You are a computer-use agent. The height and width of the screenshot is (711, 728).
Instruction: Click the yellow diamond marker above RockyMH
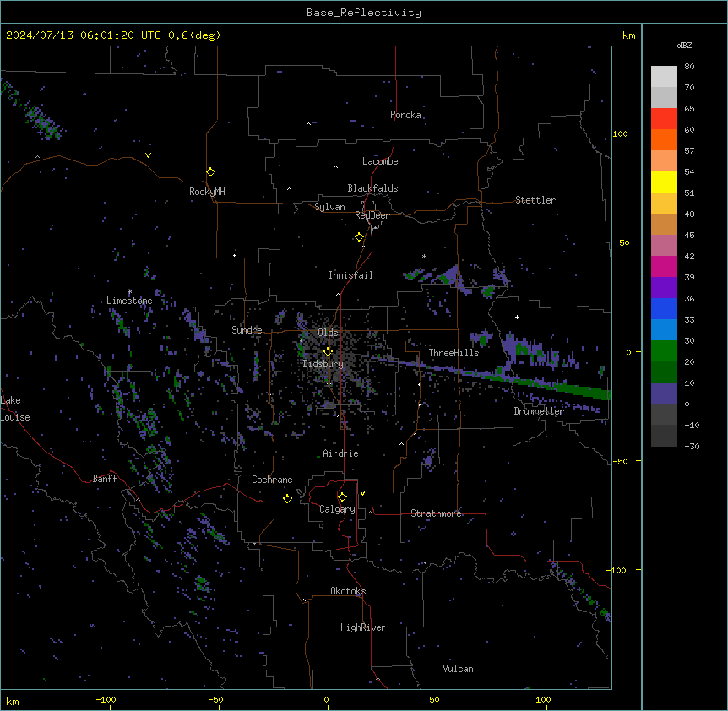coord(211,172)
